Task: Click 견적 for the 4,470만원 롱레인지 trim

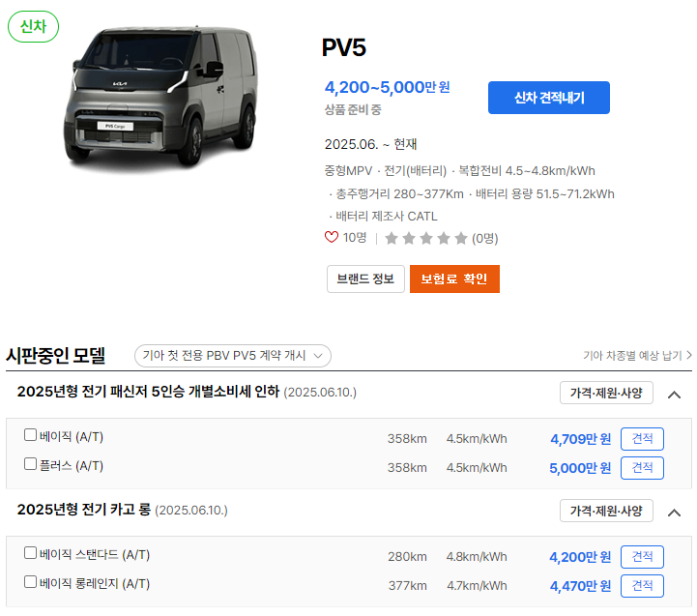Action: 642,586
